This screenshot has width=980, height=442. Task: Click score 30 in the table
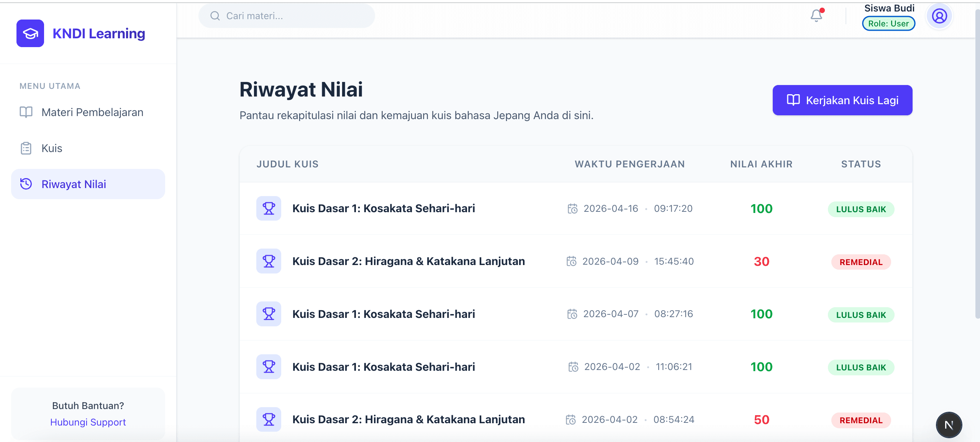[762, 262]
